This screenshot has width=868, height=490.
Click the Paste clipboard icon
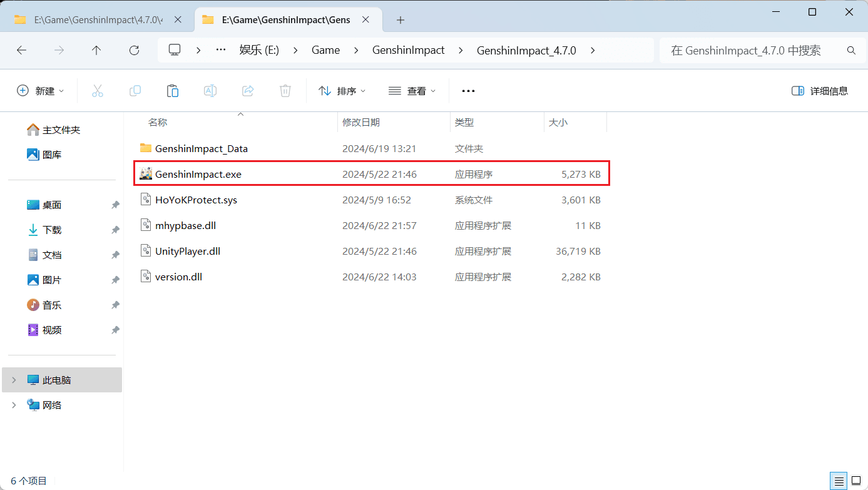point(173,91)
